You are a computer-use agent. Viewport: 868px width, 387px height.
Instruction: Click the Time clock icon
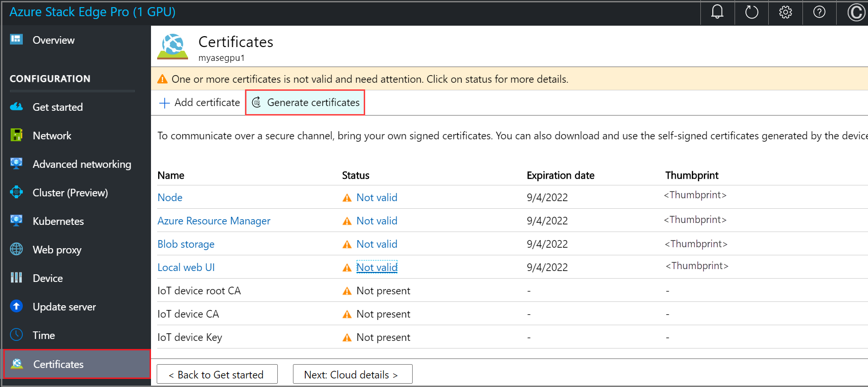coord(17,335)
